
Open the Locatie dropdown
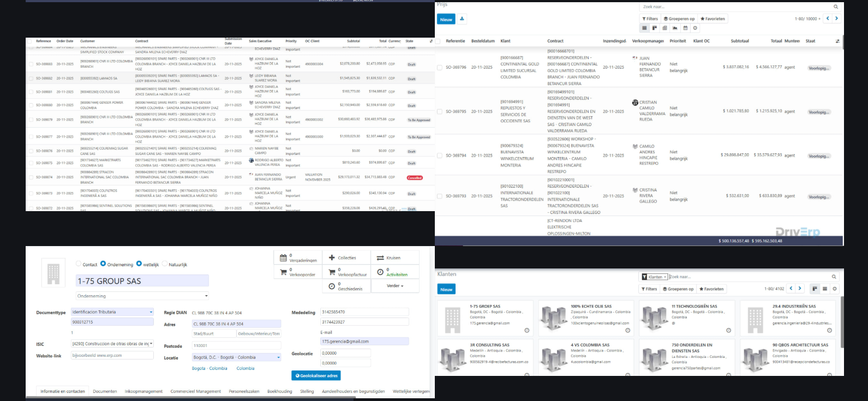click(236, 357)
